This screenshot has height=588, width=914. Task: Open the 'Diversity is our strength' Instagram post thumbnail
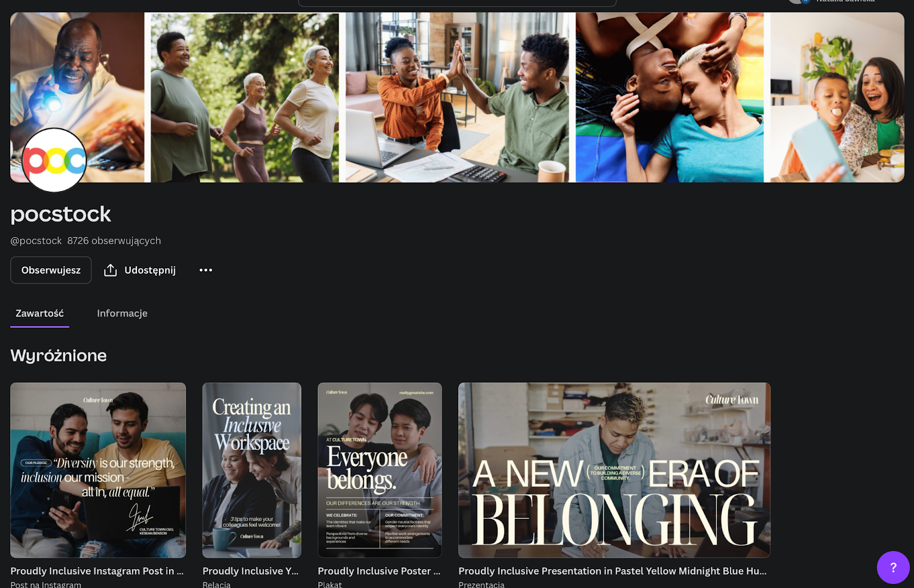[x=98, y=470]
